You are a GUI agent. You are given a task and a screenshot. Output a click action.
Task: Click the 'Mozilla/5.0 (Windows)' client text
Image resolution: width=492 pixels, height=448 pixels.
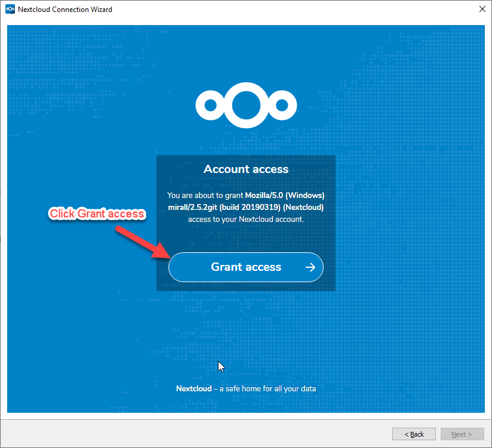285,195
